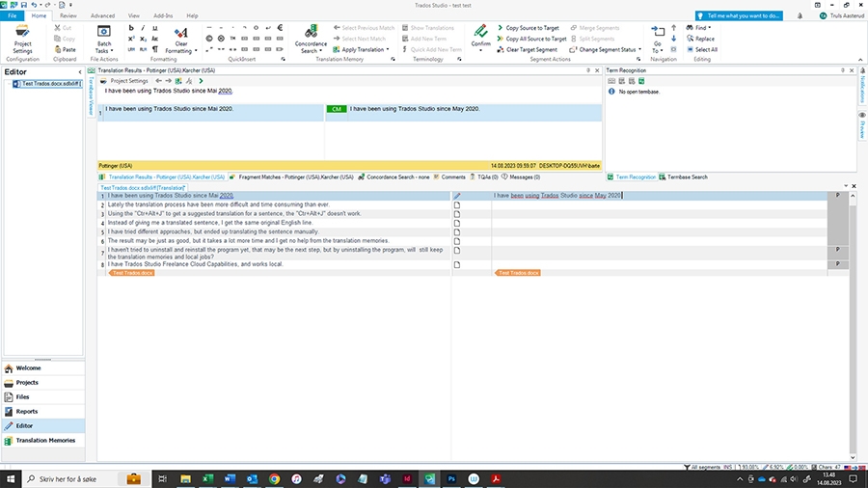The image size is (868, 488).
Task: Open the Windows Start menu
Action: coord(11,478)
